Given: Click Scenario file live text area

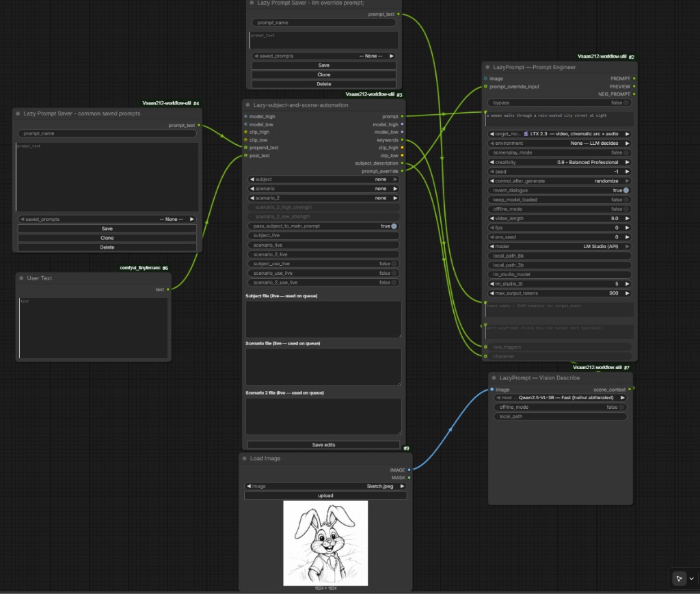Looking at the screenshot, I should tap(323, 367).
